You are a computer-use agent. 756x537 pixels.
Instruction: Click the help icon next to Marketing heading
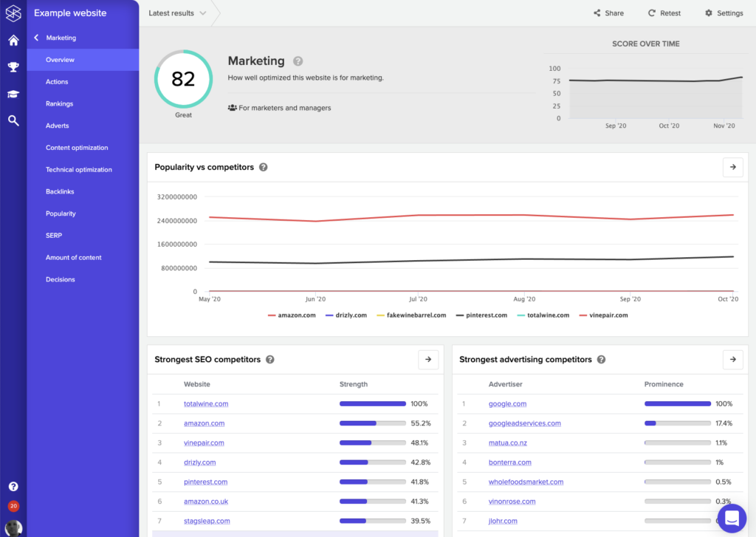coord(298,61)
